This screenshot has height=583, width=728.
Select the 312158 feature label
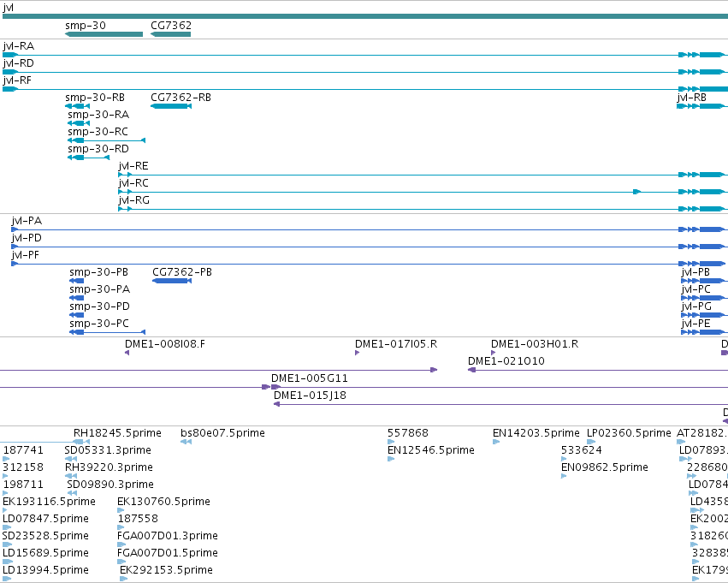tap(23, 467)
